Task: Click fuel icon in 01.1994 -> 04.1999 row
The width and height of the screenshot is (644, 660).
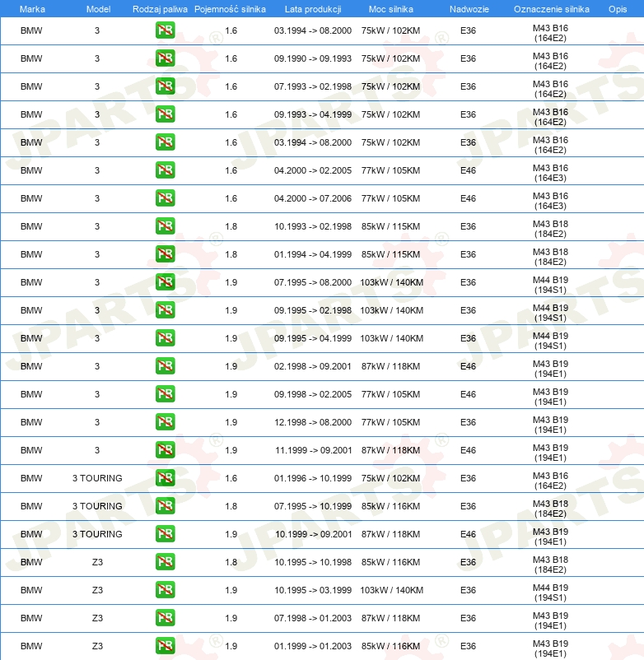Action: (165, 253)
